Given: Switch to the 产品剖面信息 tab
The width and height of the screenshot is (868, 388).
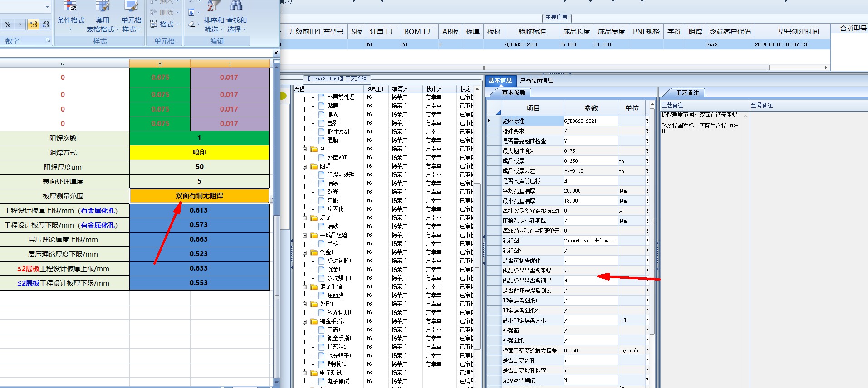Looking at the screenshot, I should tap(536, 80).
